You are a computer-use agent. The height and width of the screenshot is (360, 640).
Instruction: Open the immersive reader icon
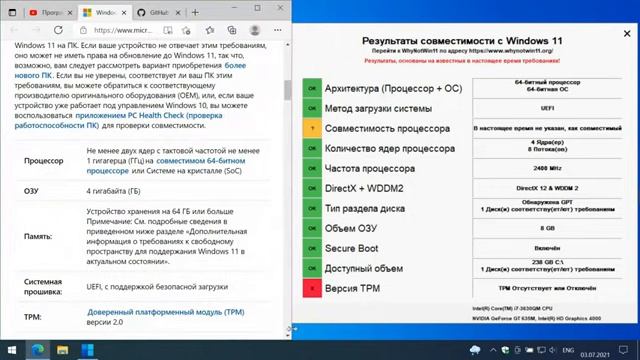pyautogui.click(x=168, y=30)
